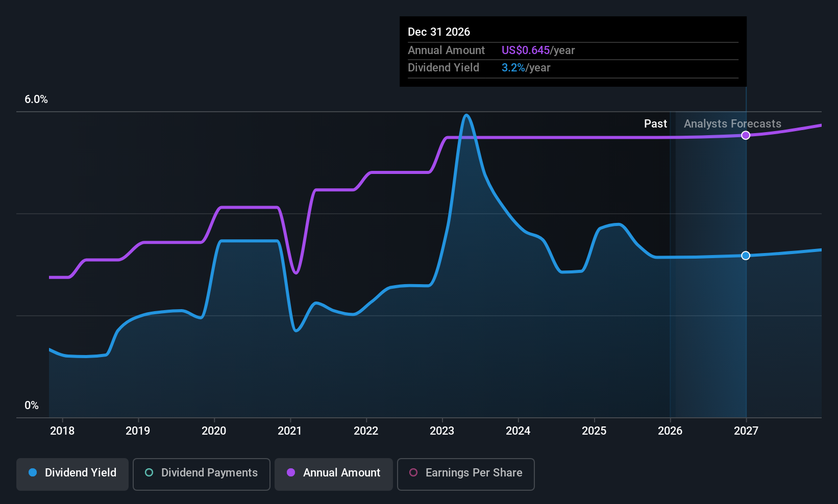Select the purple data point at 2027

746,135
